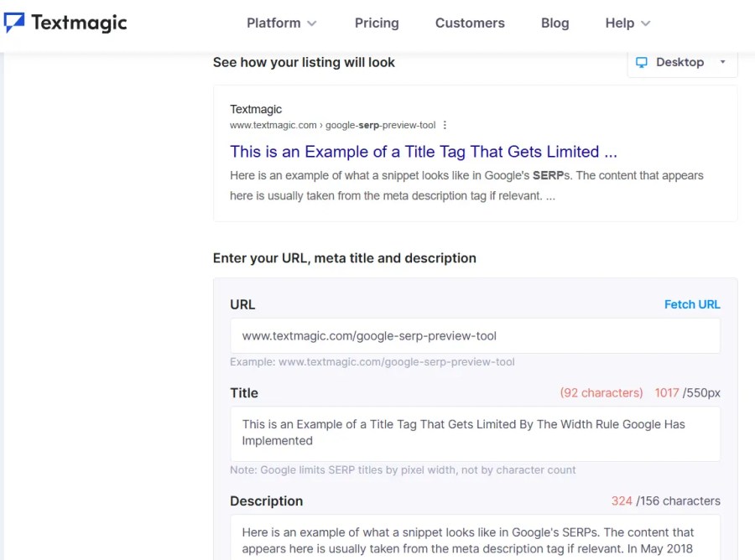Click the snippet description text in the preview
This screenshot has height=560, width=755.
[x=466, y=186]
